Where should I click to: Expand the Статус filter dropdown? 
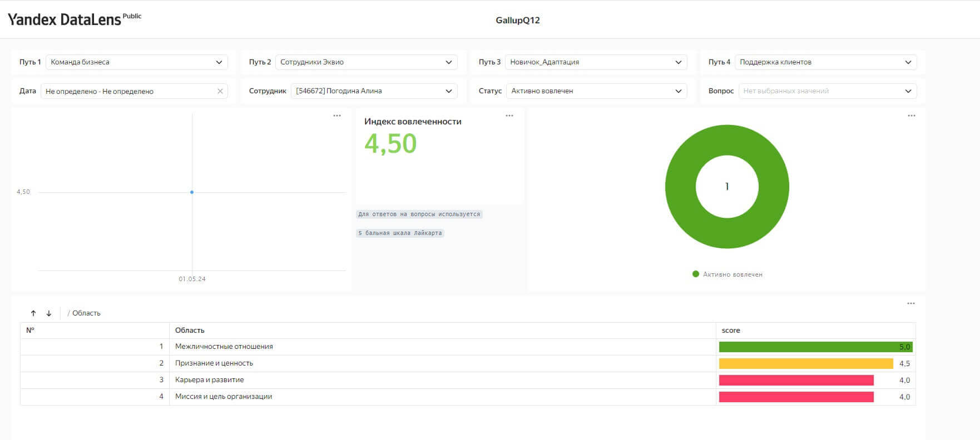click(x=596, y=91)
